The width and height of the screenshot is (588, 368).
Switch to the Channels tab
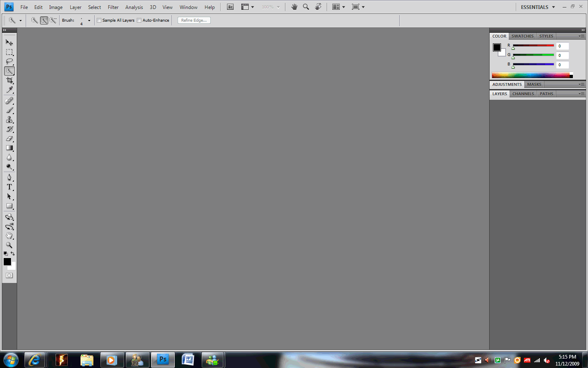(523, 94)
